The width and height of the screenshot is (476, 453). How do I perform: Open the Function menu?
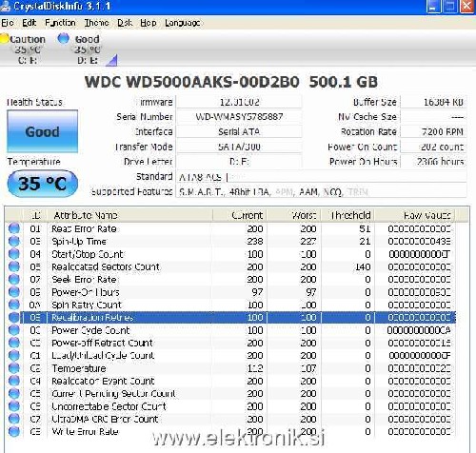pyautogui.click(x=60, y=23)
